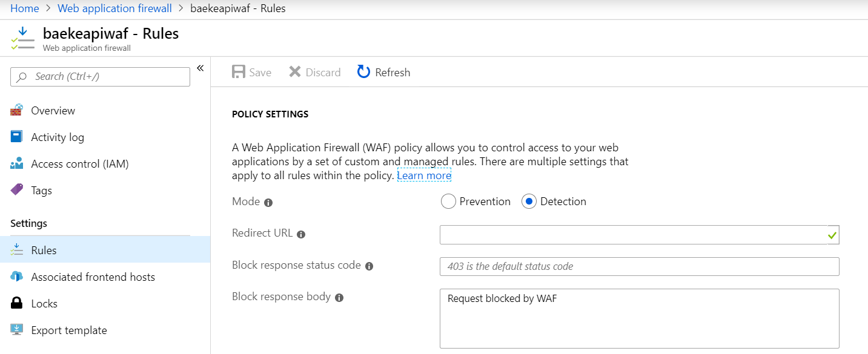Click the Locks padlock icon
Viewport: 868px width, 354px height.
click(x=17, y=304)
